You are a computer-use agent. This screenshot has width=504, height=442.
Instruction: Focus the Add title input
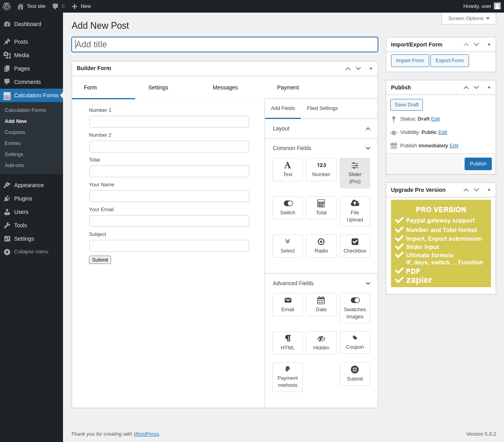(225, 45)
